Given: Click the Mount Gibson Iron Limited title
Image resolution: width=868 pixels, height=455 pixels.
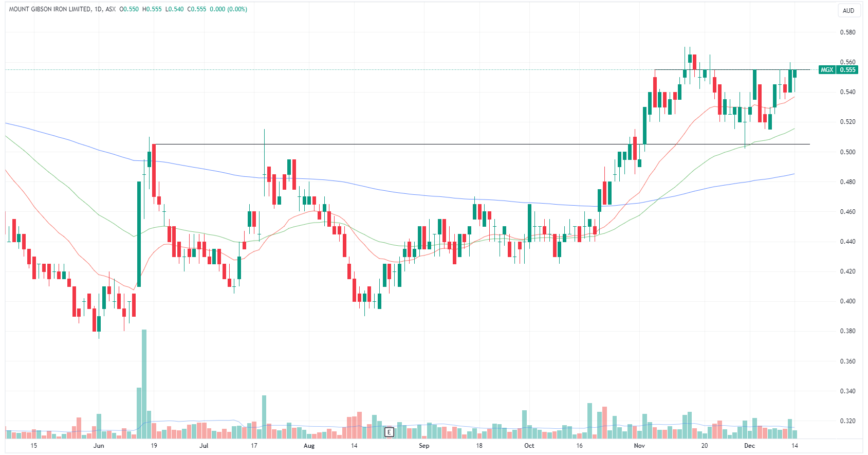Looking at the screenshot, I should tap(50, 9).
